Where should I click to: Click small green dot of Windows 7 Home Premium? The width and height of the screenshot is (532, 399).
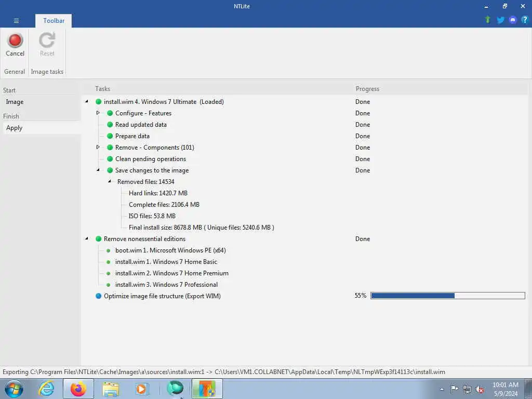pyautogui.click(x=108, y=273)
